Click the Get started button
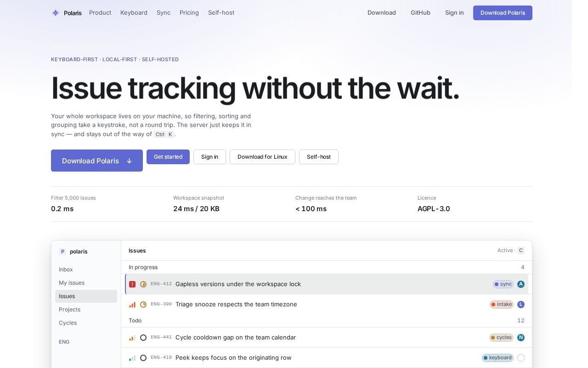The width and height of the screenshot is (588, 368). tap(168, 157)
